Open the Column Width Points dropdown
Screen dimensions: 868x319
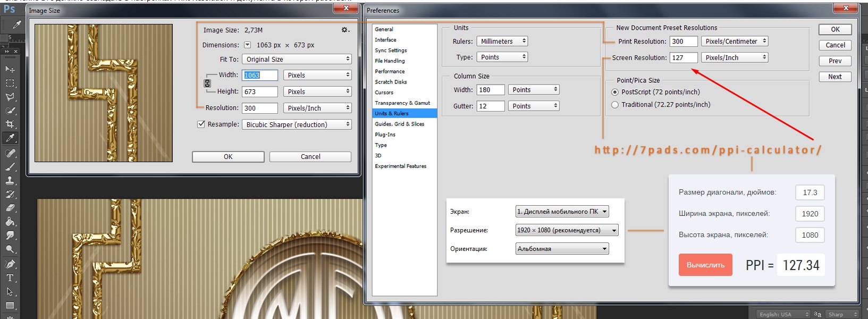click(534, 90)
